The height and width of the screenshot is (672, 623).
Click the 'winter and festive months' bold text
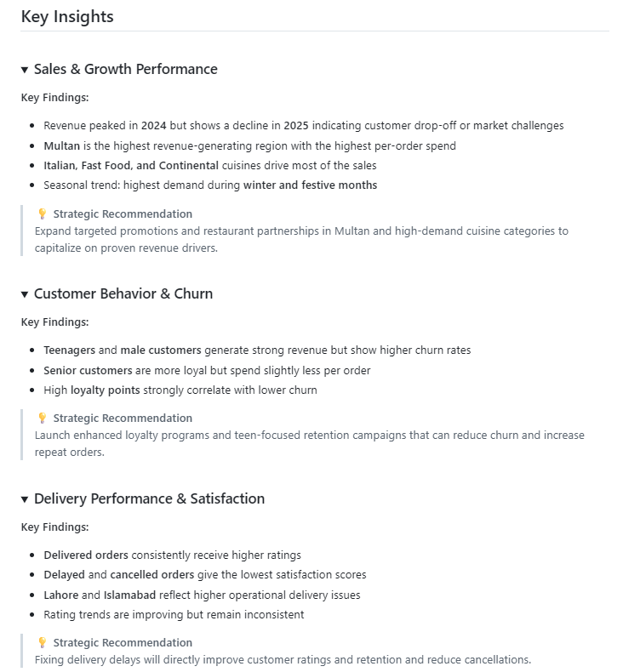click(x=311, y=185)
